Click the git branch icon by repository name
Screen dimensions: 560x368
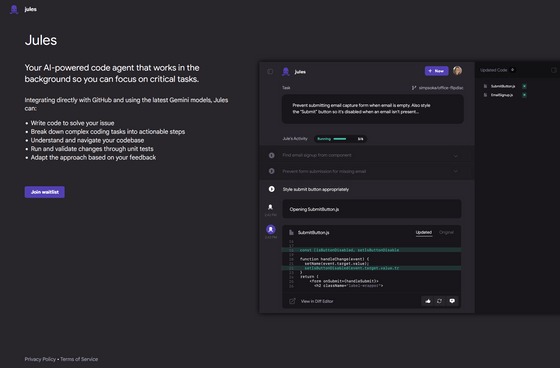(x=414, y=88)
